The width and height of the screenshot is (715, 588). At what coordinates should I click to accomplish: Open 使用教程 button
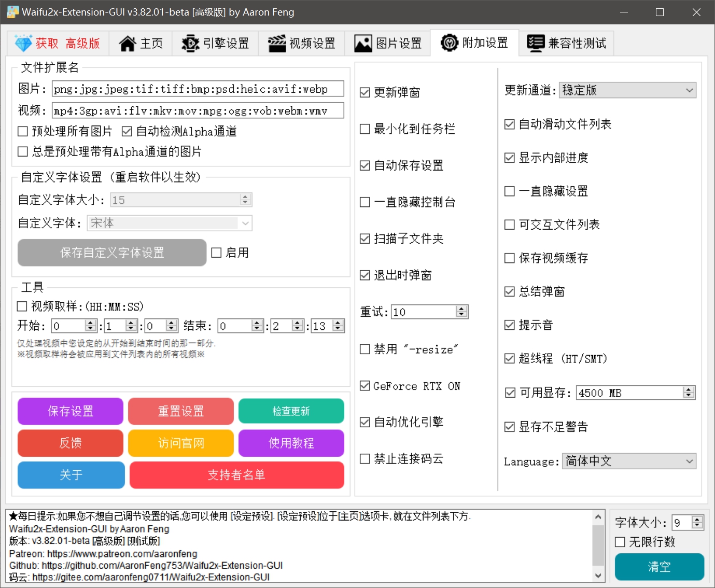coord(291,443)
